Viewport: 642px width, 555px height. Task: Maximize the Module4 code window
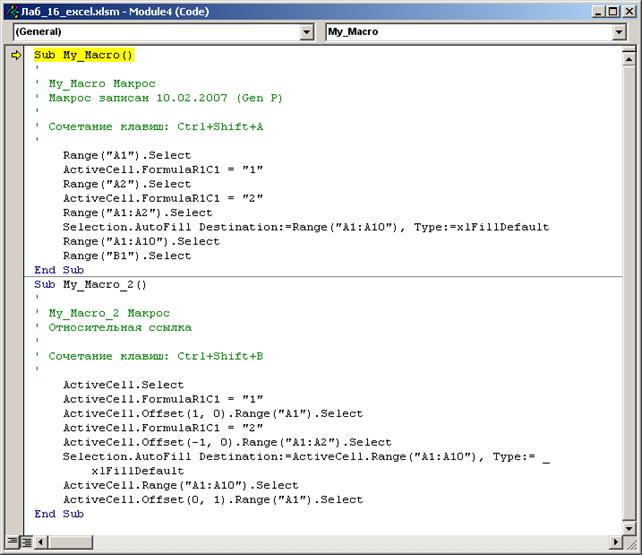(613, 11)
